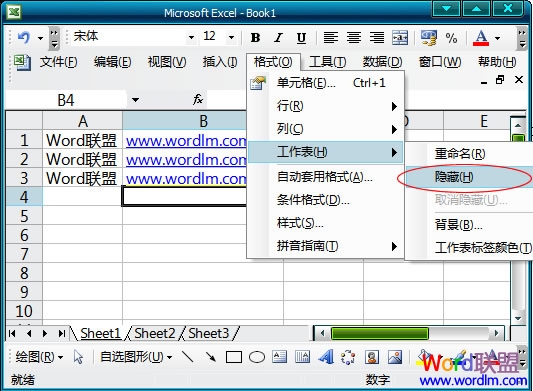Open 自选图形(U) AutoShapes menu
The image size is (533, 391).
point(136,357)
